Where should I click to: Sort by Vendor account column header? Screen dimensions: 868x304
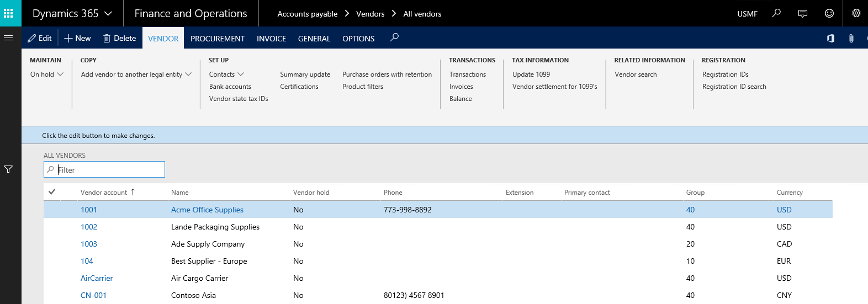coord(104,193)
